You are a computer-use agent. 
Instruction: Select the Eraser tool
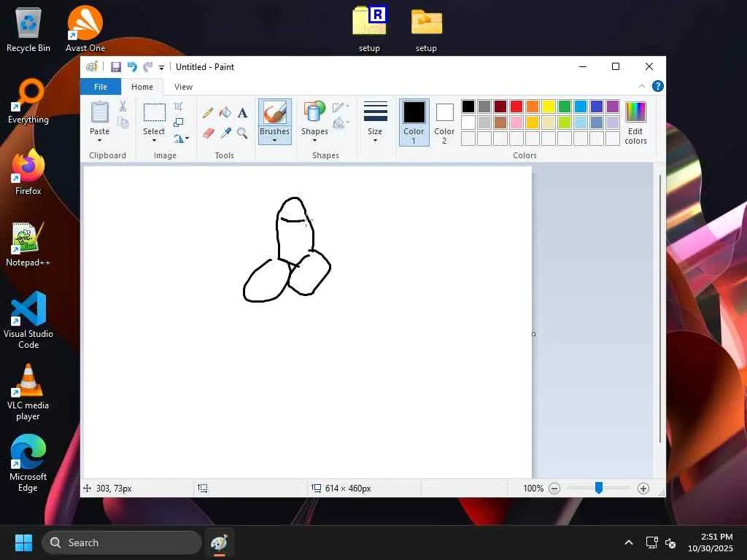point(208,133)
